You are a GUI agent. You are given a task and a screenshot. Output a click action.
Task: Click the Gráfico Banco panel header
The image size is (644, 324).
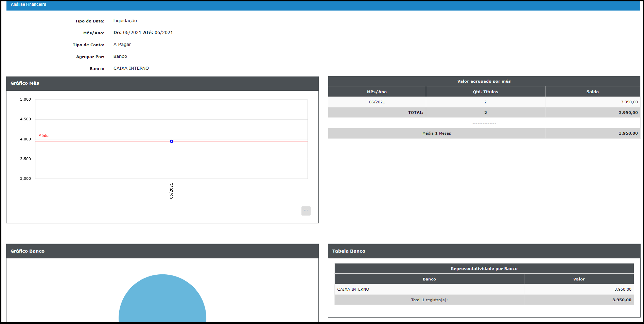162,251
